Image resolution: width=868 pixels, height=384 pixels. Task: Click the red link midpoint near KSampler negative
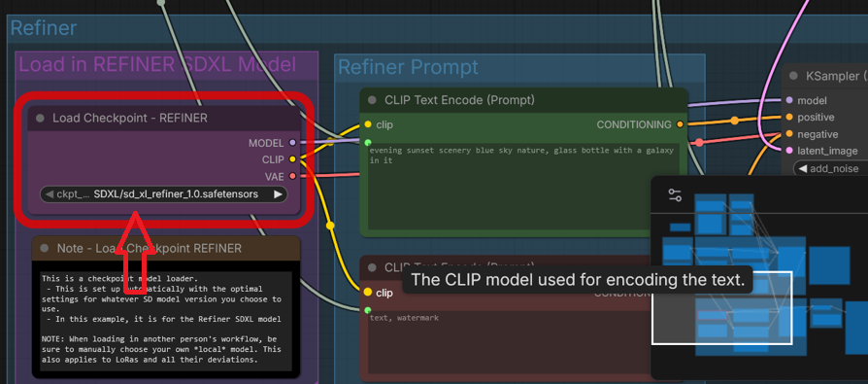(x=699, y=142)
